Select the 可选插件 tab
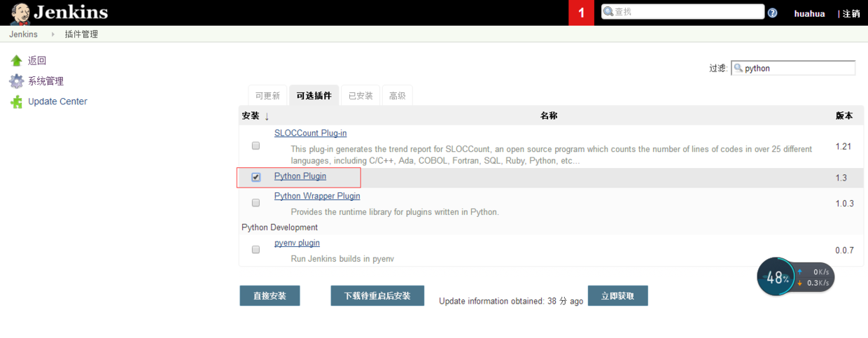The width and height of the screenshot is (868, 338). click(314, 95)
